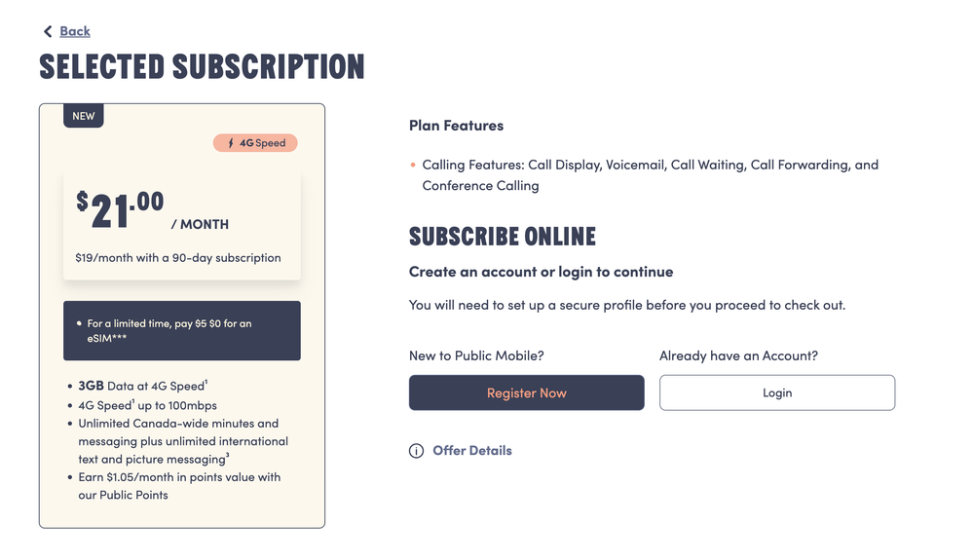Go back using the Back link

point(74,32)
